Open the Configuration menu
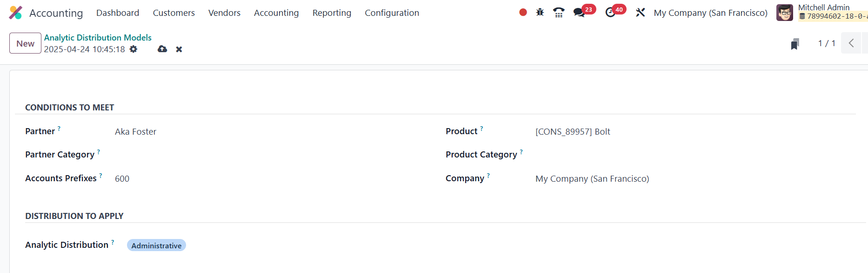 click(x=392, y=13)
